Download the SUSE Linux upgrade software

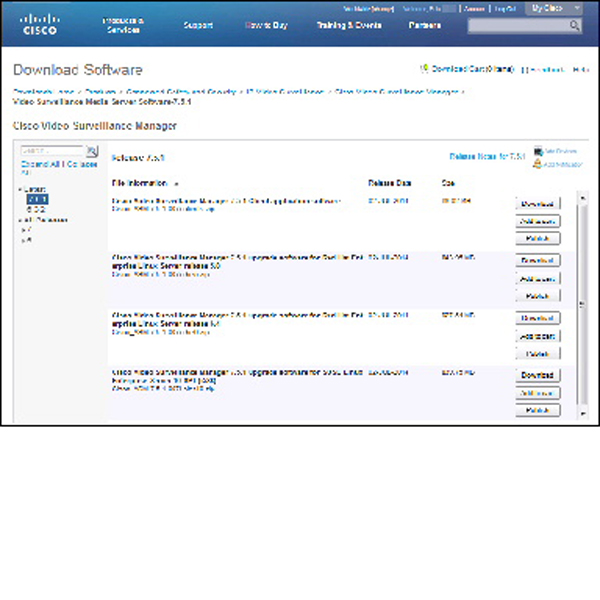pos(538,375)
